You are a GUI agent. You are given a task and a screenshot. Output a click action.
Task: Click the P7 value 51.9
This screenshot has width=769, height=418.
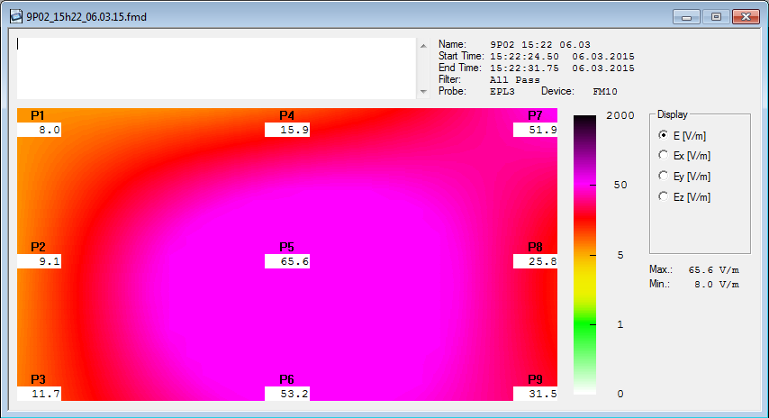tap(535, 130)
